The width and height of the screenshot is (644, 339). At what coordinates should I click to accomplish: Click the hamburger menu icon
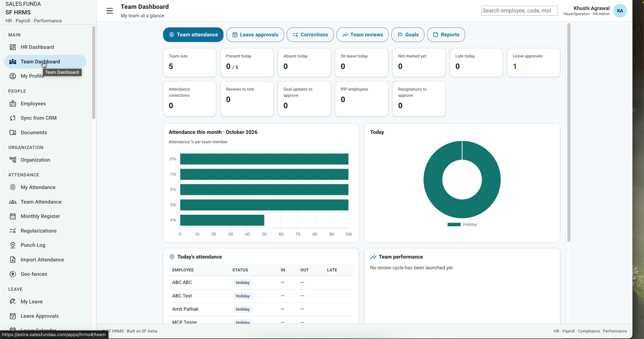(109, 11)
